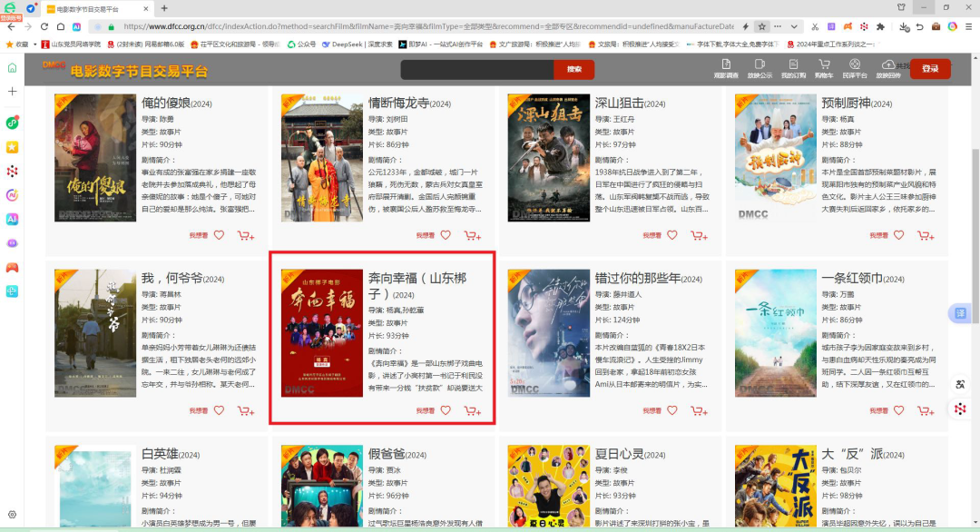Open 网易邮箱6.0版 bookmark
Image resolution: width=980 pixels, height=532 pixels.
pos(145,44)
